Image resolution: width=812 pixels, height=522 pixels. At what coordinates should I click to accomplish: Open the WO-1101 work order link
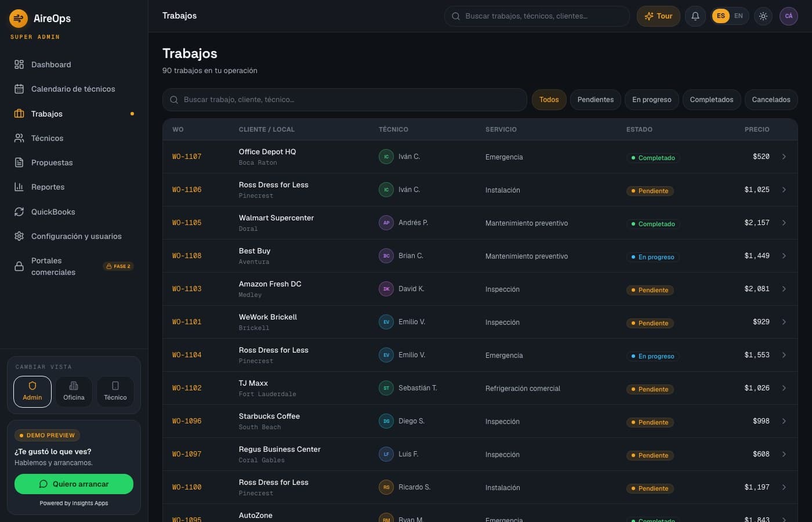click(187, 322)
